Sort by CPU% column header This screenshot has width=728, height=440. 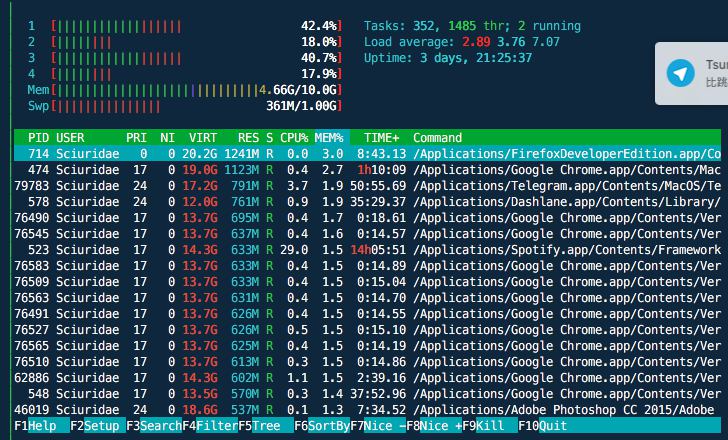coord(294,138)
